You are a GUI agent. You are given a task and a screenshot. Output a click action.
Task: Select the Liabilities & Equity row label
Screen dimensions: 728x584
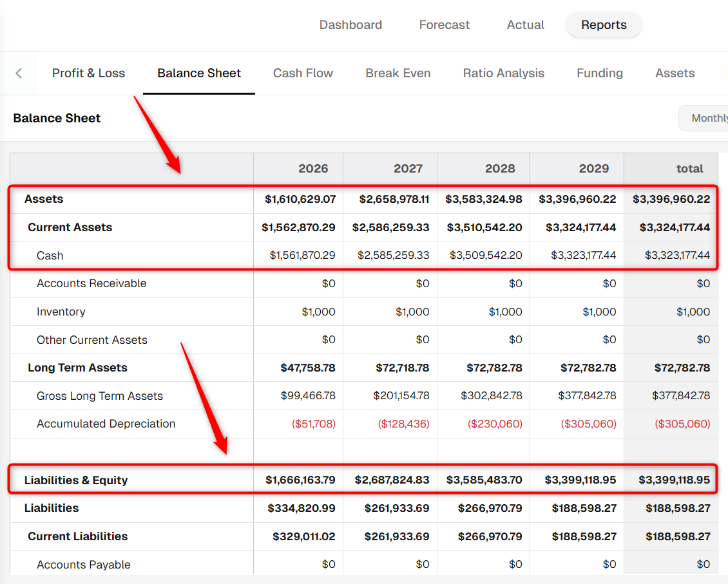[75, 480]
